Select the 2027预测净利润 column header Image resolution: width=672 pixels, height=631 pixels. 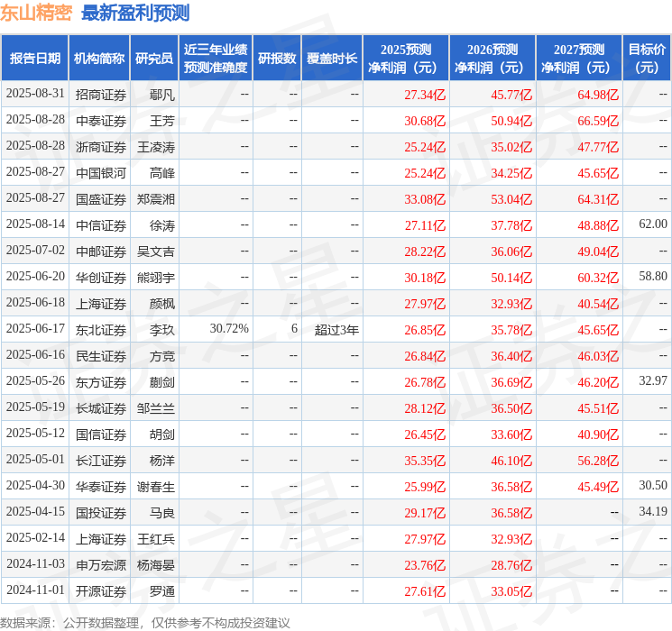[579, 59]
